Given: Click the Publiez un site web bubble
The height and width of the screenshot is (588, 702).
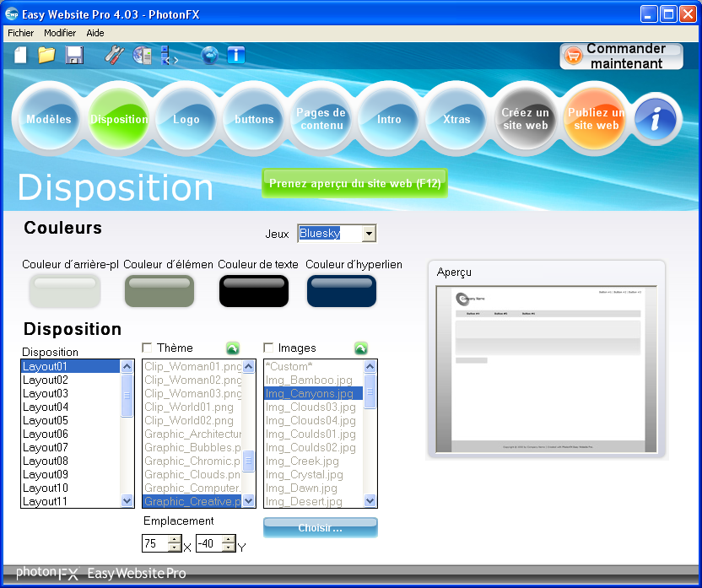Looking at the screenshot, I should (x=596, y=120).
